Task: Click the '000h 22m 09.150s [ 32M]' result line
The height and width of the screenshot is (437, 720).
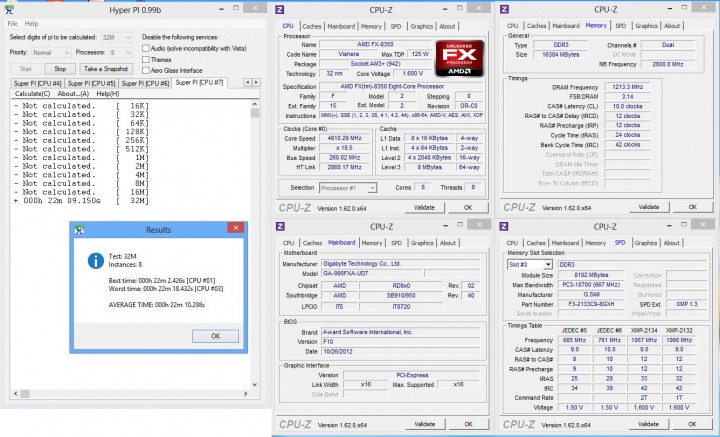Action: click(x=82, y=201)
